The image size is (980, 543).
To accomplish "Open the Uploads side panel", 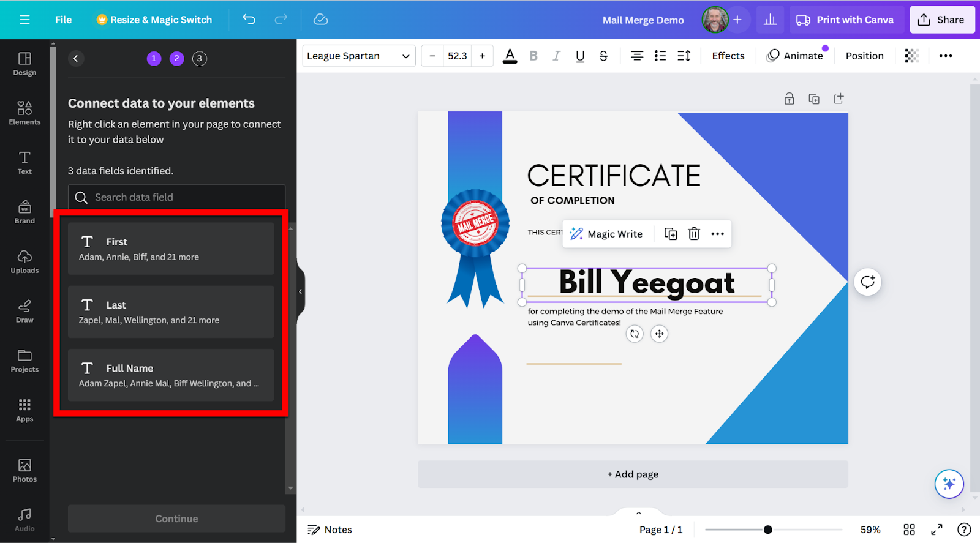I will pyautogui.click(x=24, y=262).
